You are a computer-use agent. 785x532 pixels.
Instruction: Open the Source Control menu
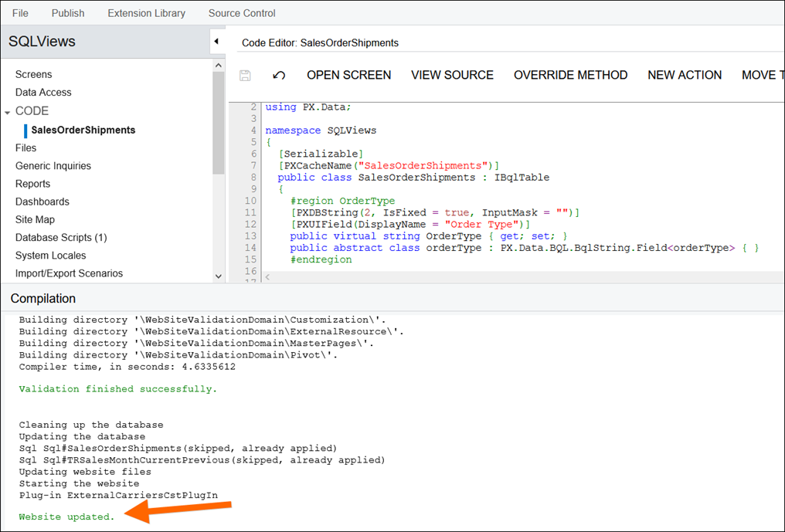pyautogui.click(x=242, y=13)
